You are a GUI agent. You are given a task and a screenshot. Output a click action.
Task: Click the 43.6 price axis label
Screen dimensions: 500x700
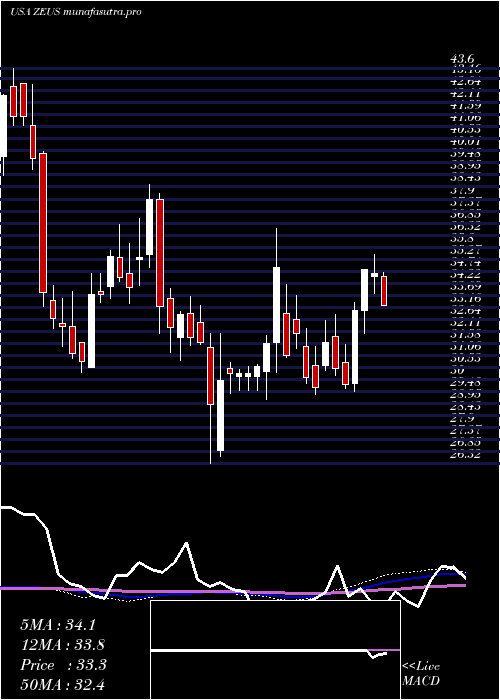point(462,59)
